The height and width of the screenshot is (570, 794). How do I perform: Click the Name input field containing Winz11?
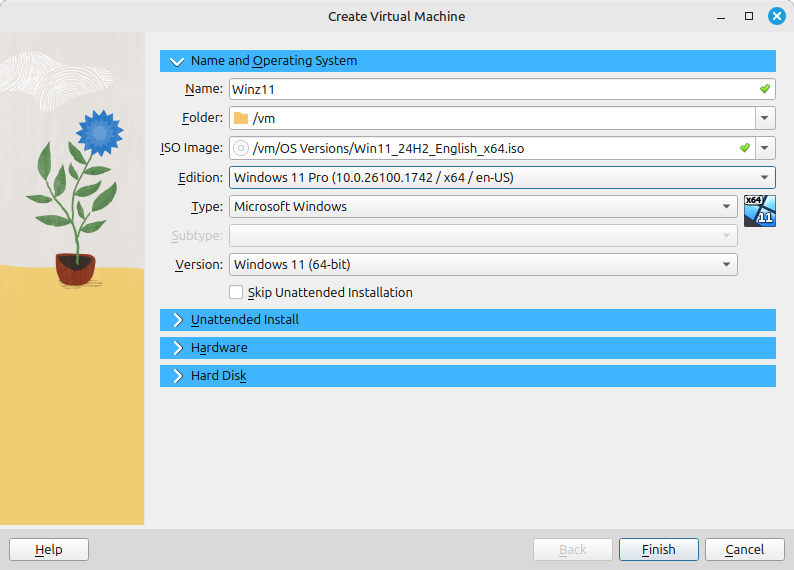(502, 89)
